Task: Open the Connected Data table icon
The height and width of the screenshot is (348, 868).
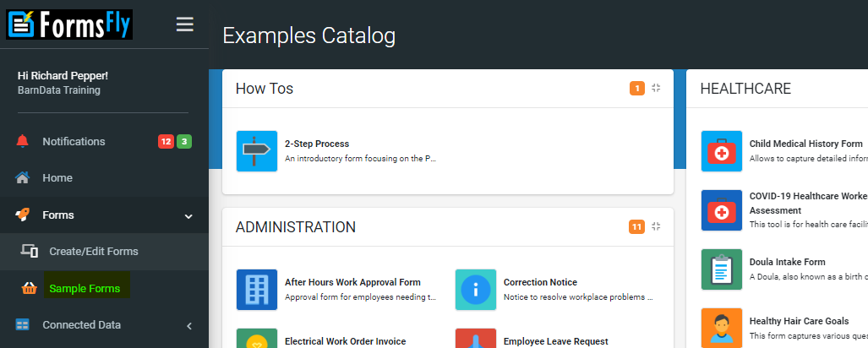Action: tap(22, 324)
